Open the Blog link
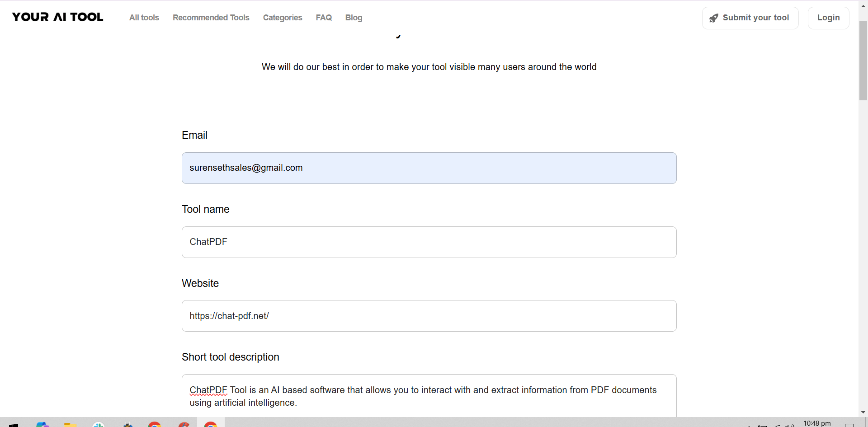 click(354, 18)
